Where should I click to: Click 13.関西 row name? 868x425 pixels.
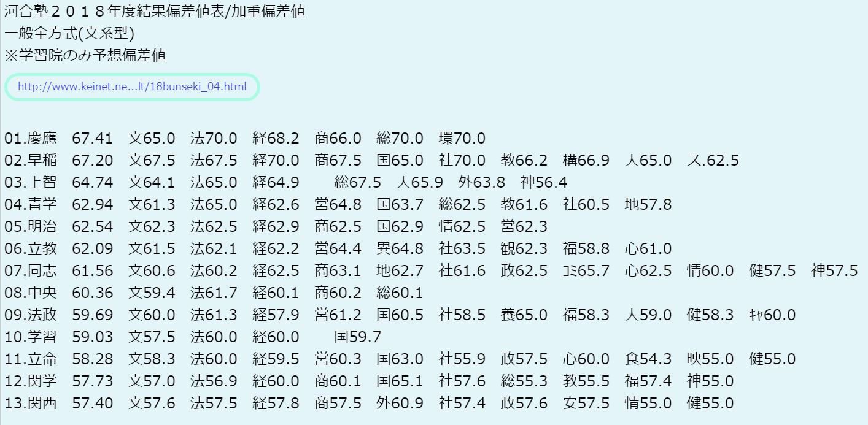[30, 404]
